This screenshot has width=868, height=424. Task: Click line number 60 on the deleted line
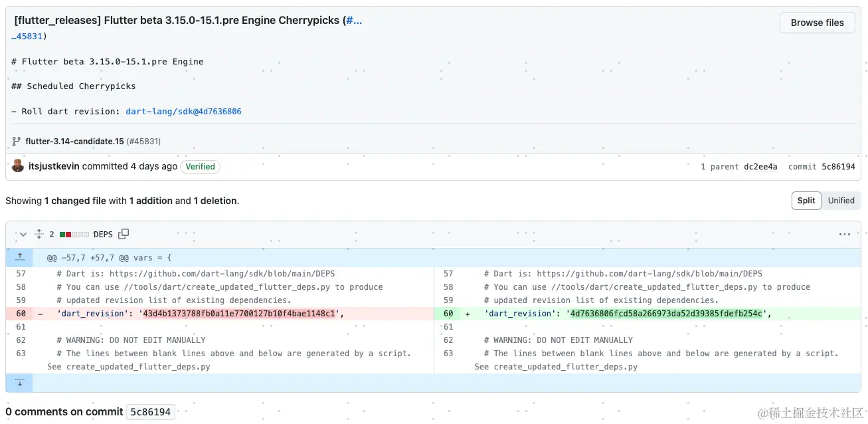[x=21, y=313]
